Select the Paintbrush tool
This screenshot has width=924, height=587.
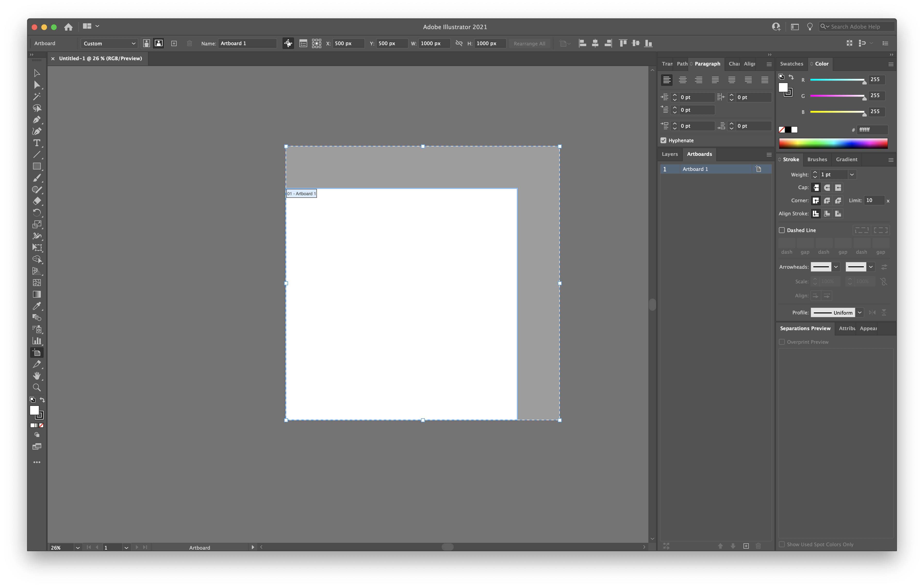tap(37, 178)
